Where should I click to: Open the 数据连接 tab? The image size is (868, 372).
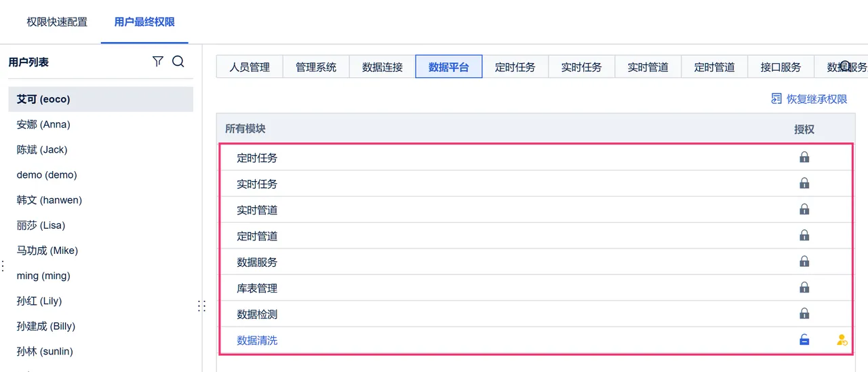(x=382, y=67)
